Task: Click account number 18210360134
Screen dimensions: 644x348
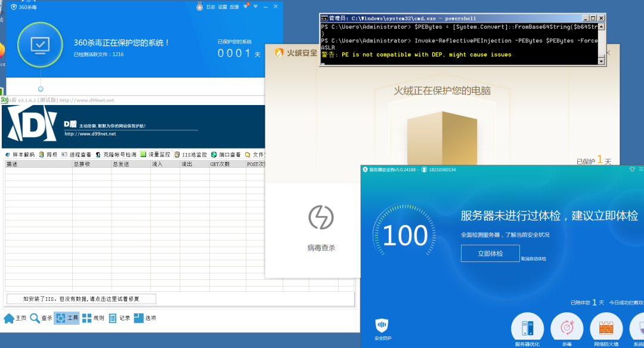Action: [442, 170]
